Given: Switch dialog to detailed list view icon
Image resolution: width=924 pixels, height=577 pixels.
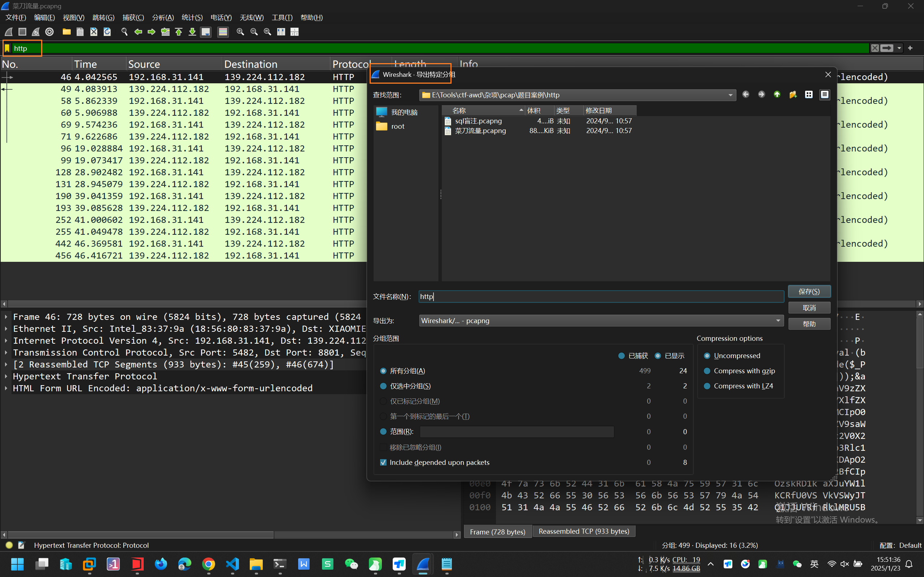Looking at the screenshot, I should click(x=824, y=94).
